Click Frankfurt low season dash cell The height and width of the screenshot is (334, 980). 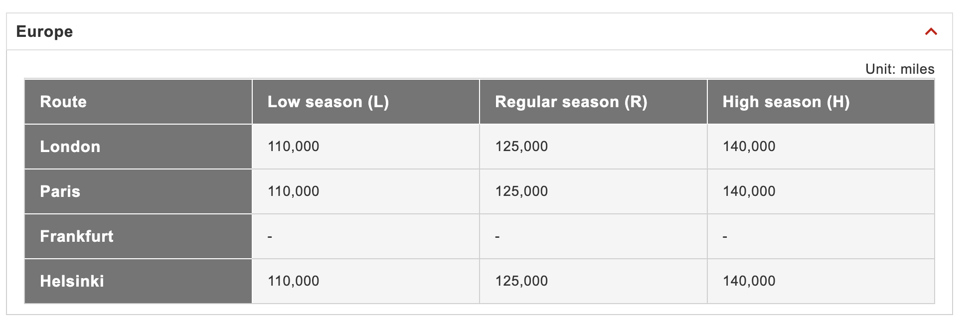coord(270,236)
